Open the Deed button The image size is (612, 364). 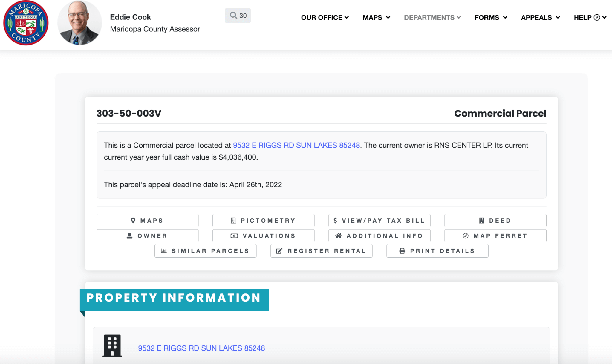[x=495, y=221]
